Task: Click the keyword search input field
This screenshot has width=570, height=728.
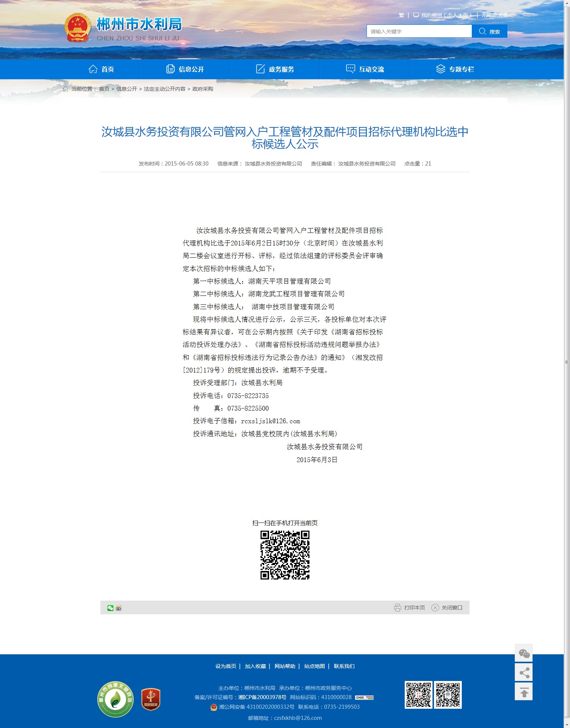Action: (419, 31)
